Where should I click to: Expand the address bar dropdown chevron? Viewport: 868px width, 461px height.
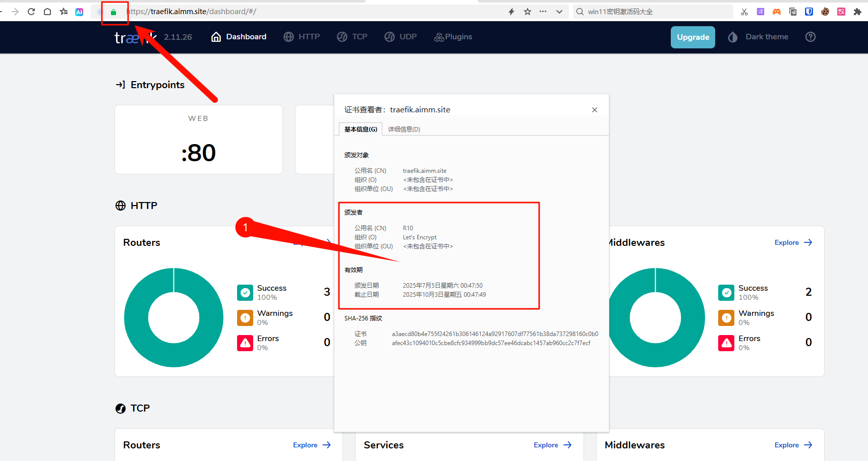(x=559, y=12)
